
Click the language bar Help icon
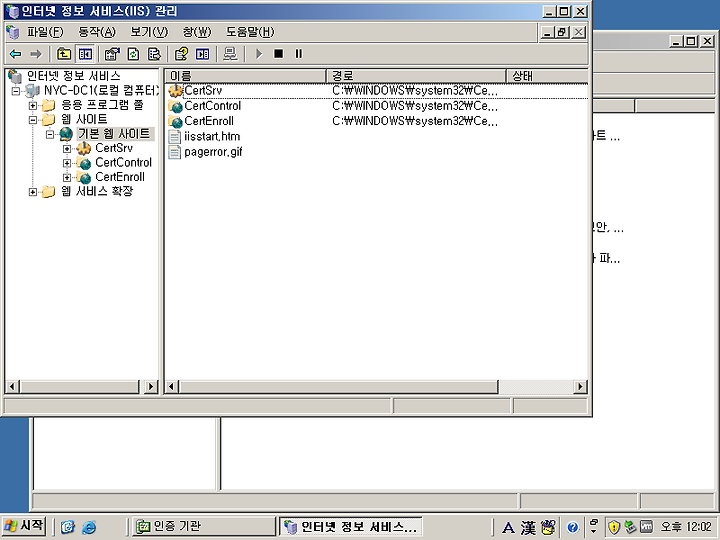(572, 527)
